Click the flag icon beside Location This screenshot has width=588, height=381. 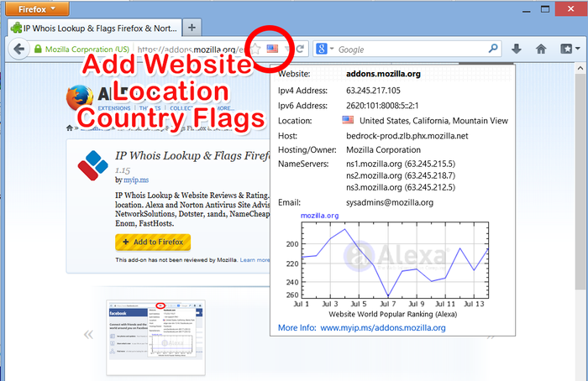coord(348,120)
